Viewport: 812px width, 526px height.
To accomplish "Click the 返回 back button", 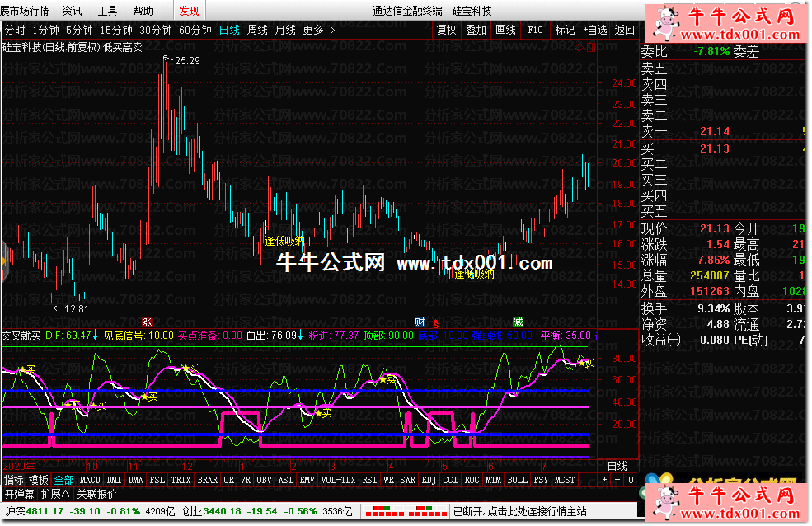I will (x=625, y=30).
